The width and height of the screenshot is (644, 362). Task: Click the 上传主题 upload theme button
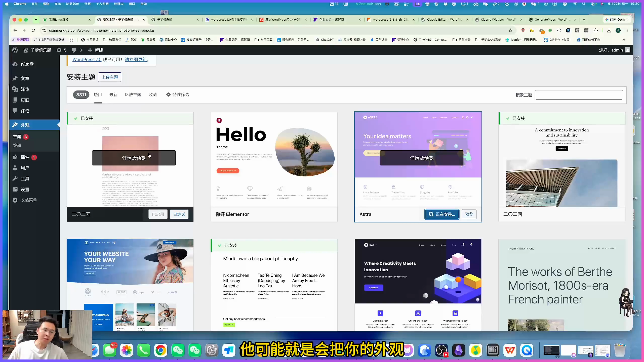pyautogui.click(x=110, y=77)
